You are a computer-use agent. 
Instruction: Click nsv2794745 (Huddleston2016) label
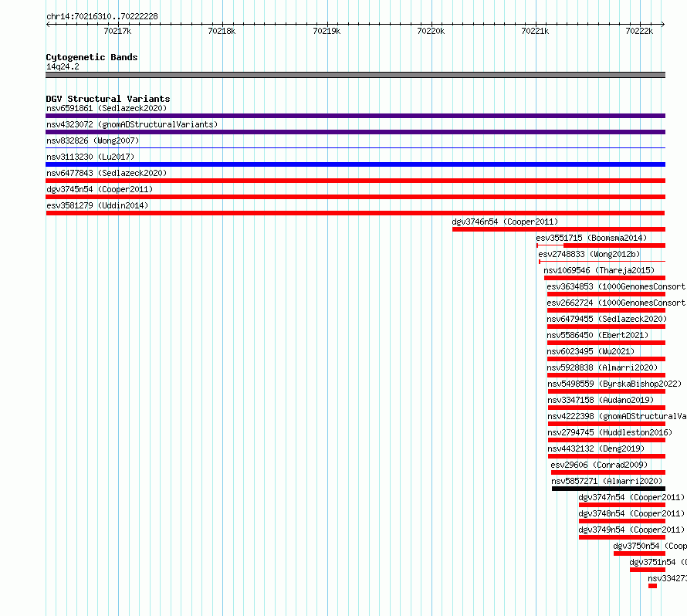610,432
